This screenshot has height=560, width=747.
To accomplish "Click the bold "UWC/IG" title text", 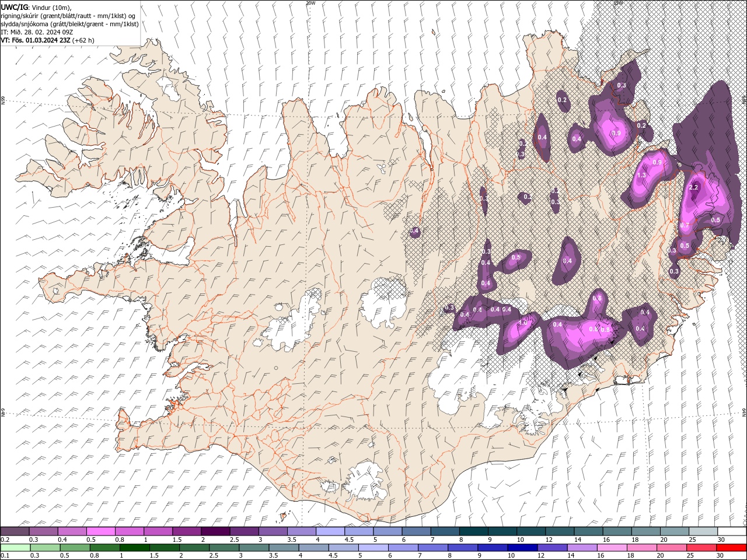I will click(14, 7).
